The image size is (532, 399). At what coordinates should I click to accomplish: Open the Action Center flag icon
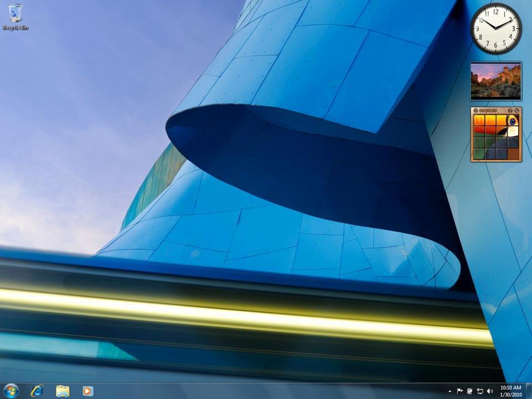pyautogui.click(x=459, y=391)
